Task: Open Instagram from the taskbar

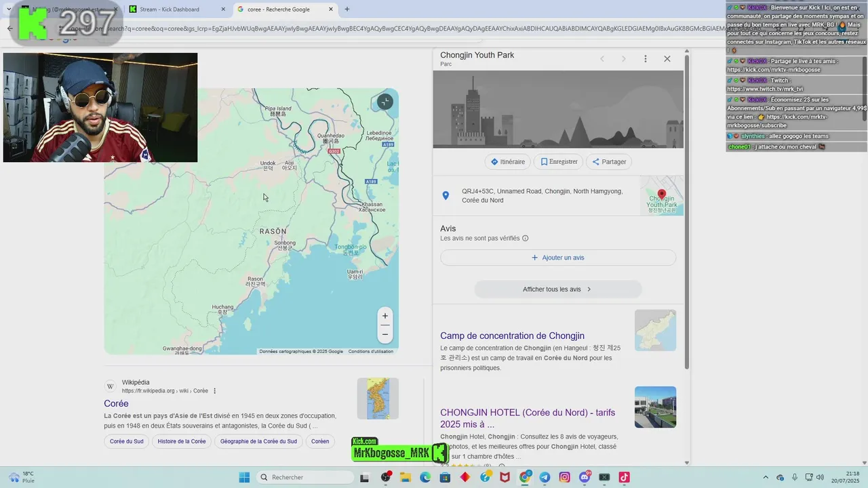Action: point(564,477)
